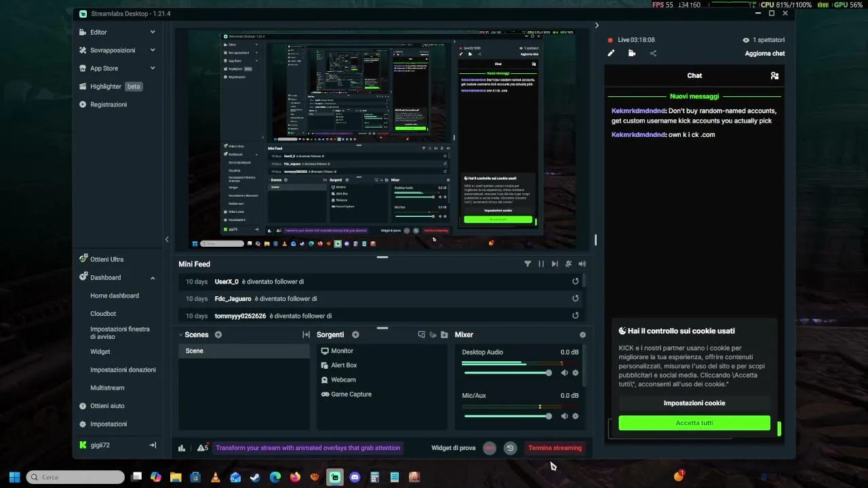This screenshot has width=868, height=488.
Task: Edit stream info with the pencil icon
Action: [x=611, y=53]
